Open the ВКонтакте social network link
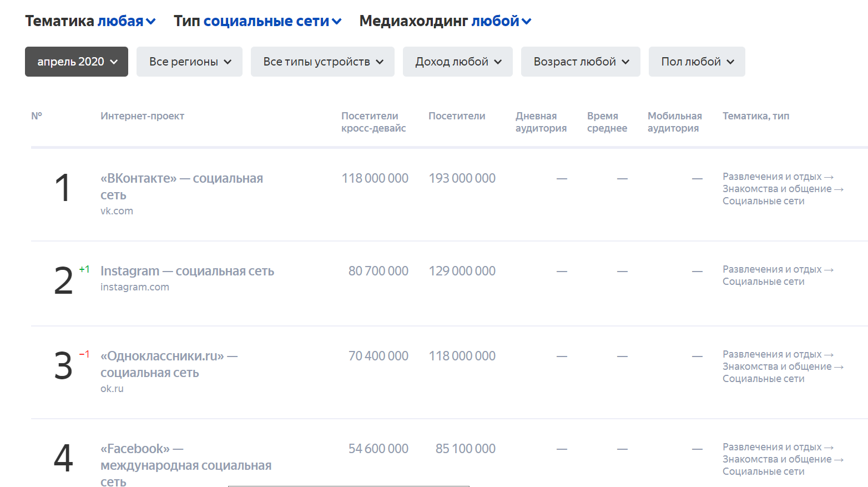This screenshot has width=868, height=487. 181,186
